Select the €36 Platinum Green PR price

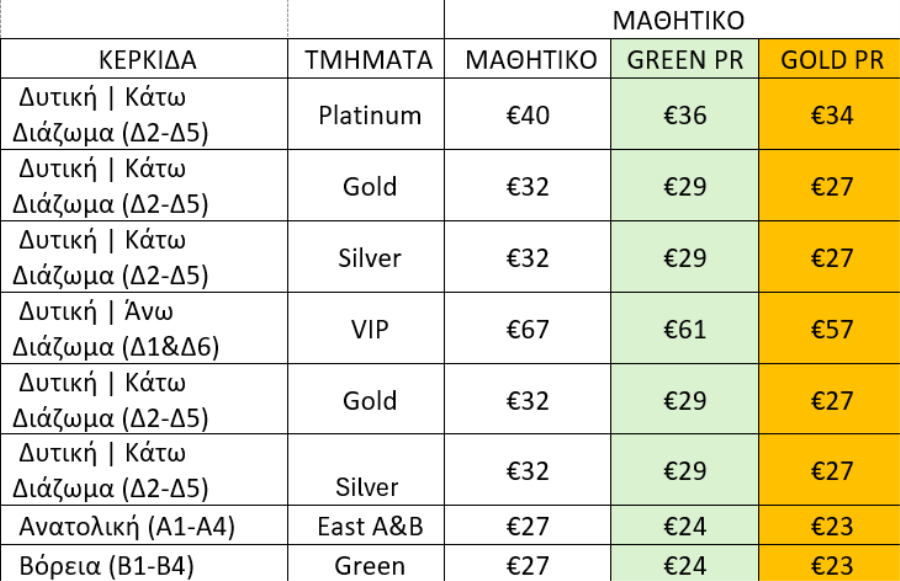685,114
